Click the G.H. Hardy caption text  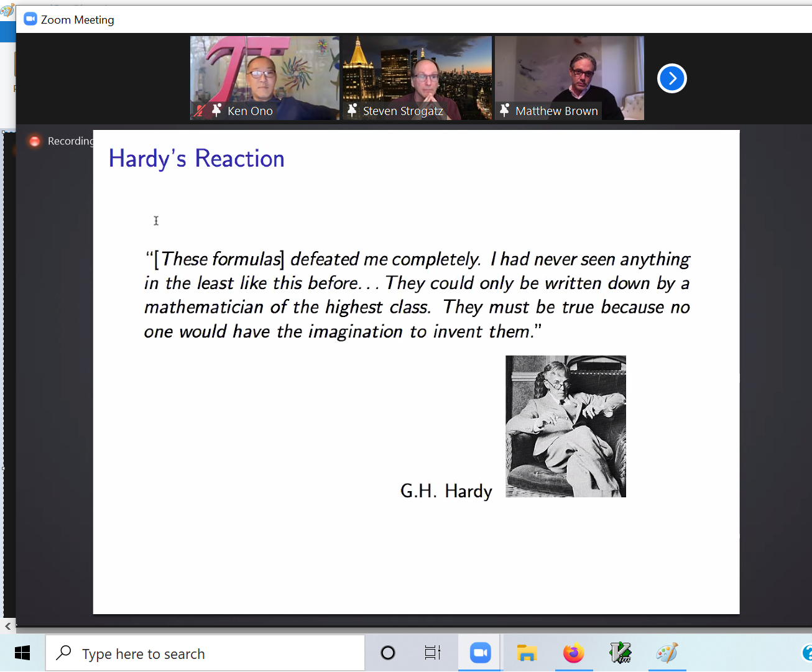(446, 491)
